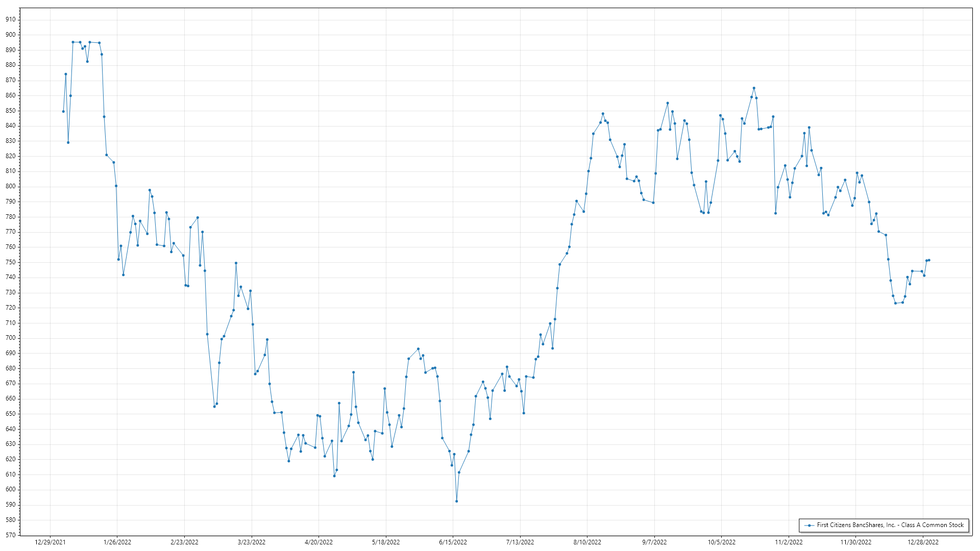Image resolution: width=980 pixels, height=551 pixels.
Task: Click the First Citizens BancShares legend label
Action: pyautogui.click(x=890, y=525)
